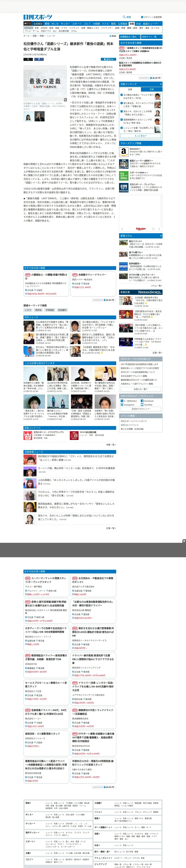186x868 pixels.
Task: Open the 紙面ビューアー menu tab
Action: 151,24
